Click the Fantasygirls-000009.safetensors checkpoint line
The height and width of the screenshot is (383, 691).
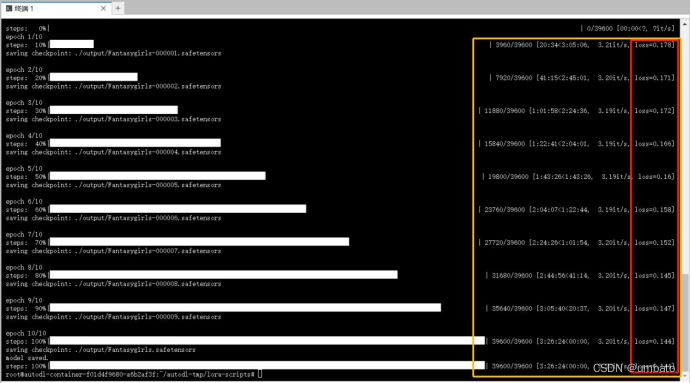[113, 317]
